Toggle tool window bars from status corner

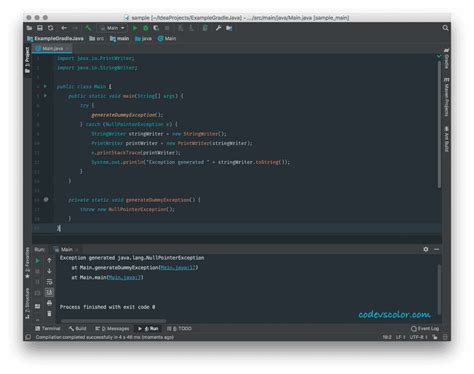click(x=28, y=337)
